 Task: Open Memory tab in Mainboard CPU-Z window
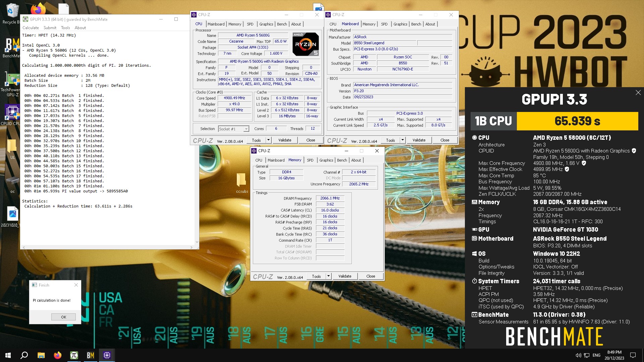(x=369, y=24)
